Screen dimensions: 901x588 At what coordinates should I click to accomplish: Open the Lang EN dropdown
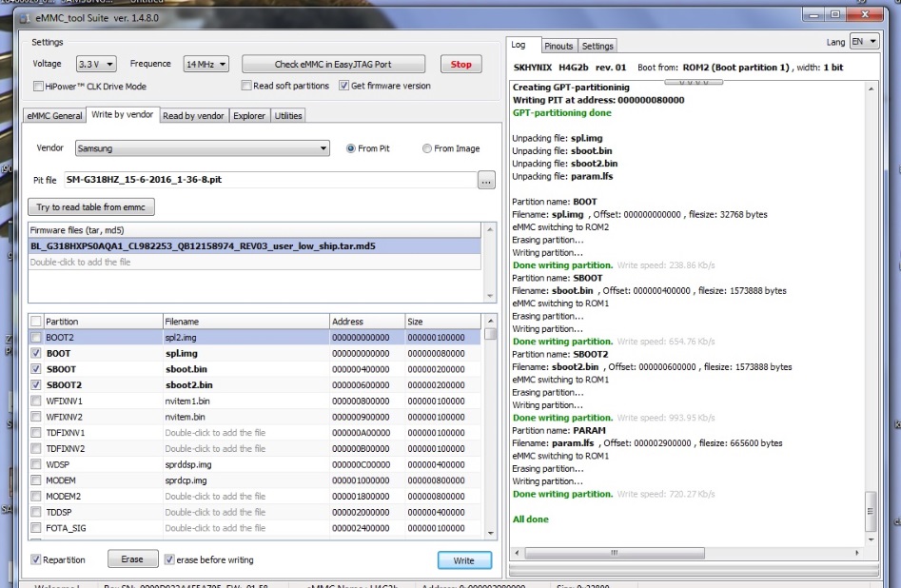[x=864, y=41]
